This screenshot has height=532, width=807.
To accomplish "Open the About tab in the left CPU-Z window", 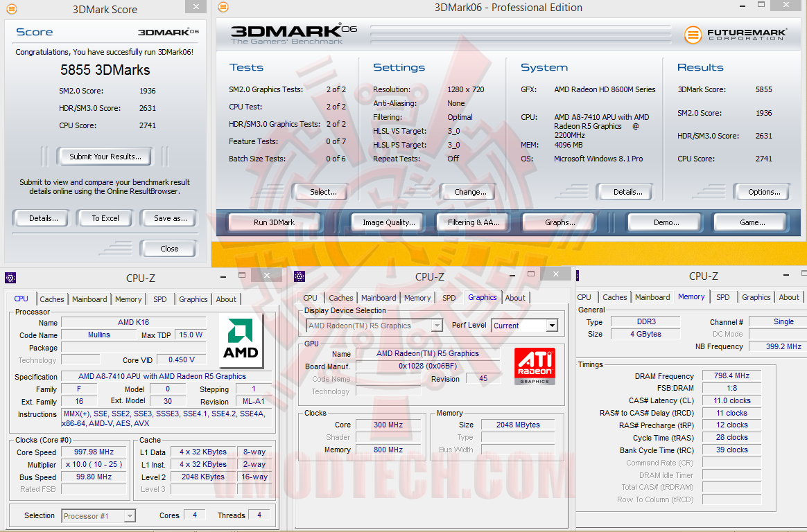I will pos(226,299).
